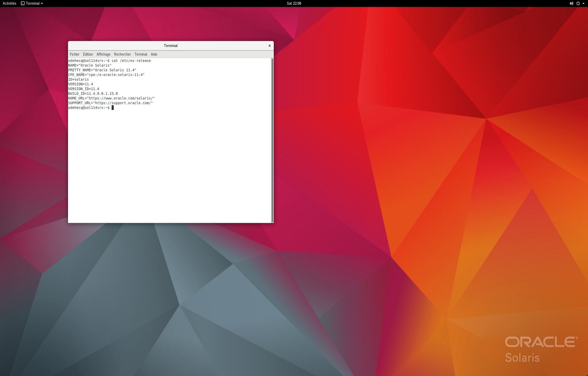Image resolution: width=588 pixels, height=376 pixels.
Task: Click the terminal prompt cursor block
Action: (113, 108)
